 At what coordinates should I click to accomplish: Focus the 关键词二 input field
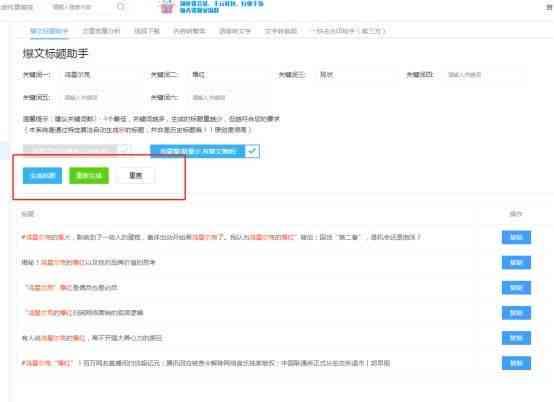229,75
